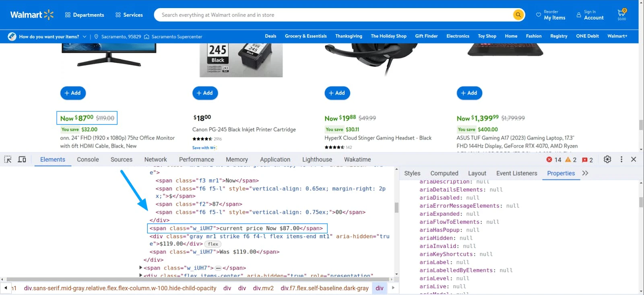Open Toy Shop
Image resolution: width=644 pixels, height=295 pixels.
pos(487,36)
